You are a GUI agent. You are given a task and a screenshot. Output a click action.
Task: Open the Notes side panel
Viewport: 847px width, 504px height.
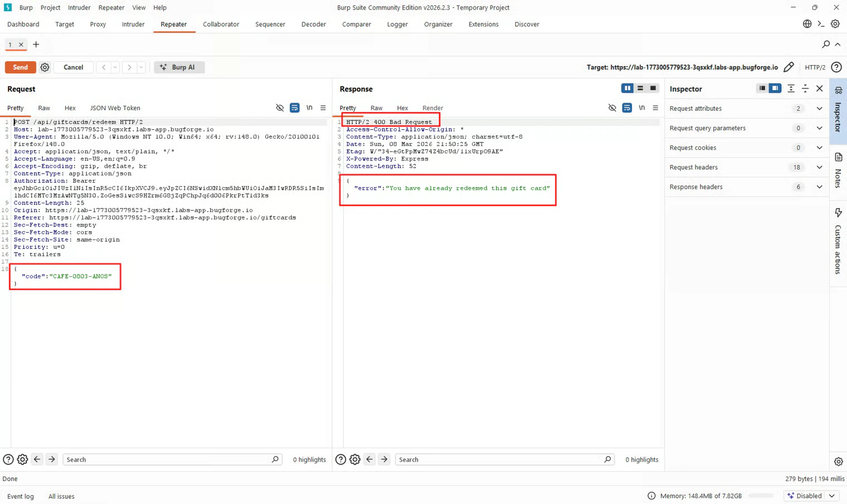(x=838, y=170)
